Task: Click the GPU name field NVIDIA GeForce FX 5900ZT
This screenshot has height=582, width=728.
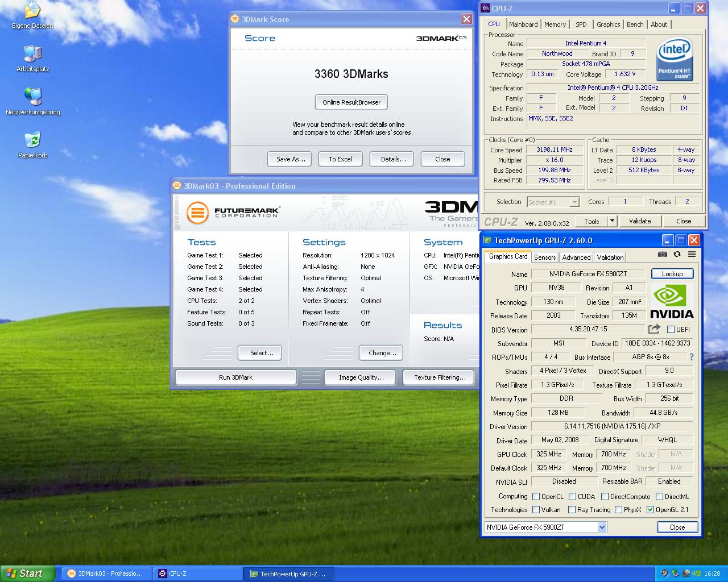Action: pos(588,274)
